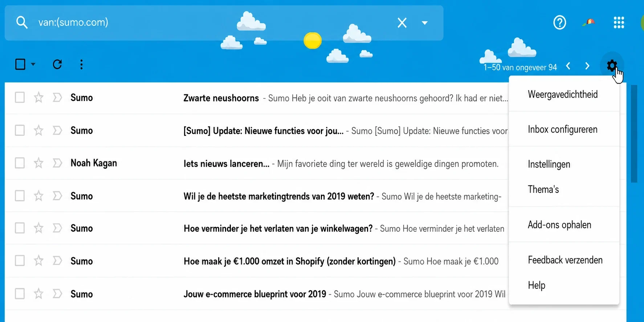Check the winkelwagen email checkbox
The height and width of the screenshot is (322, 644).
(20, 228)
